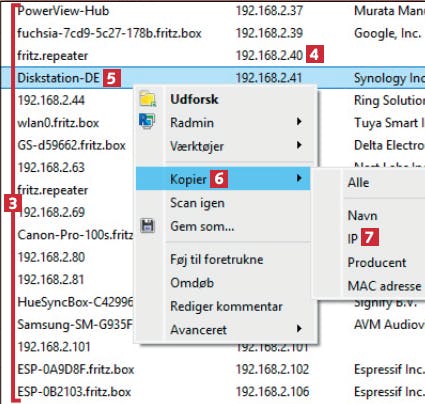Click the Radmin monitor icon
Screen dimensions: 425x404
pyautogui.click(x=147, y=121)
